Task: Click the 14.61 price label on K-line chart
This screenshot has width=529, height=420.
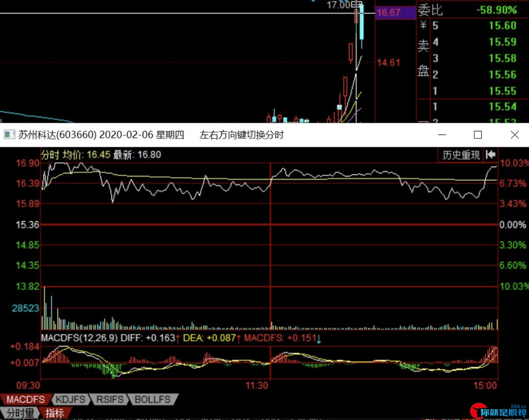Action: point(388,63)
